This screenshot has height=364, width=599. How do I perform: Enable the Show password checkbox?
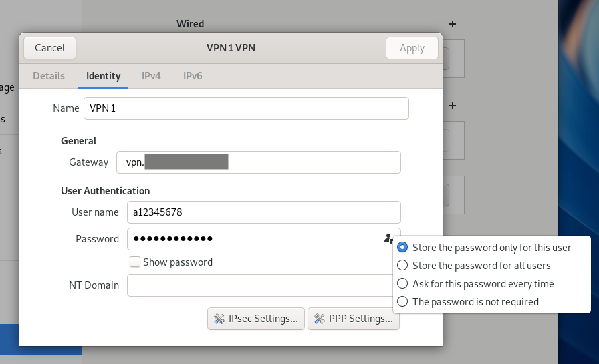click(x=135, y=262)
